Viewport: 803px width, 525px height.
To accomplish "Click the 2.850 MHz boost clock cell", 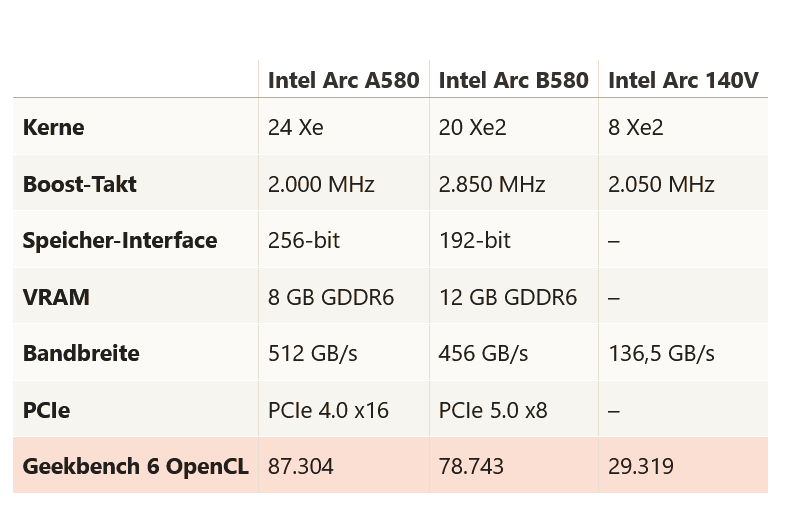I will pyautogui.click(x=492, y=184).
